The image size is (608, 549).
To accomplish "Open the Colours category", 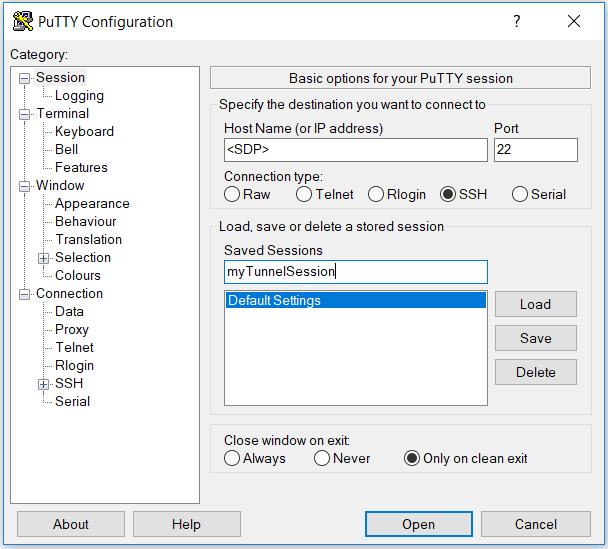I will [78, 276].
